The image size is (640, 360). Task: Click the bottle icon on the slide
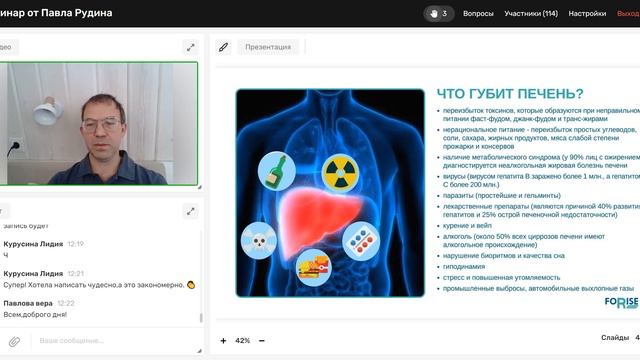pos(277,171)
